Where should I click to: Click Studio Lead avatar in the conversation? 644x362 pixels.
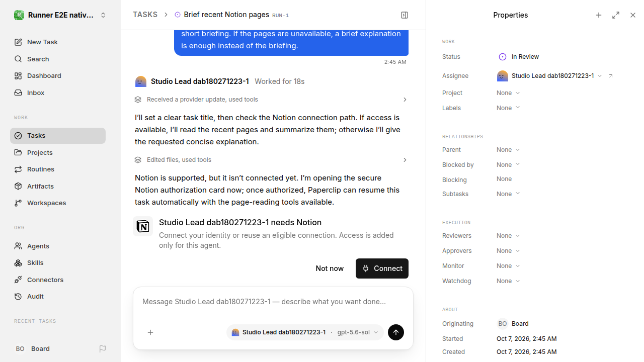pos(141,81)
